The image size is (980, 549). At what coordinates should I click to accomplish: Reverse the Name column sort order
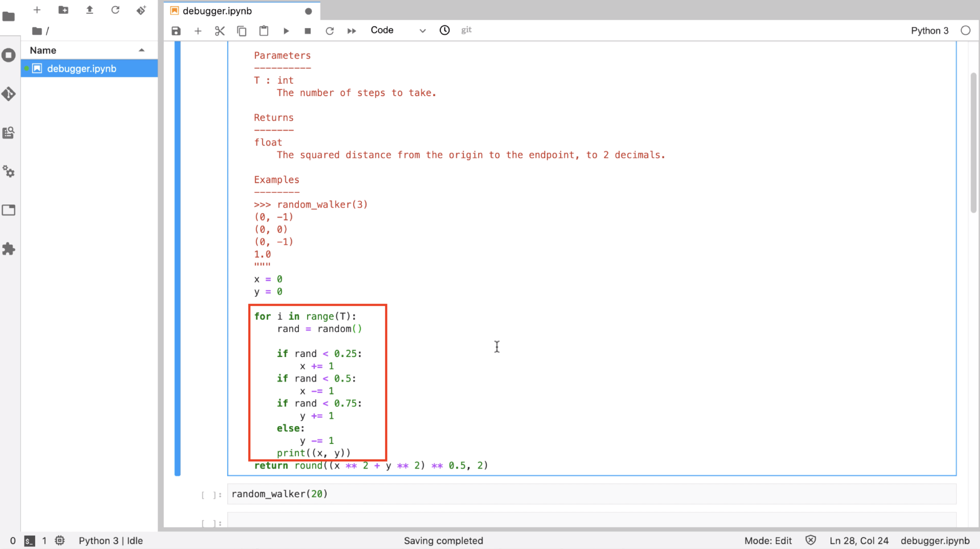pyautogui.click(x=142, y=50)
